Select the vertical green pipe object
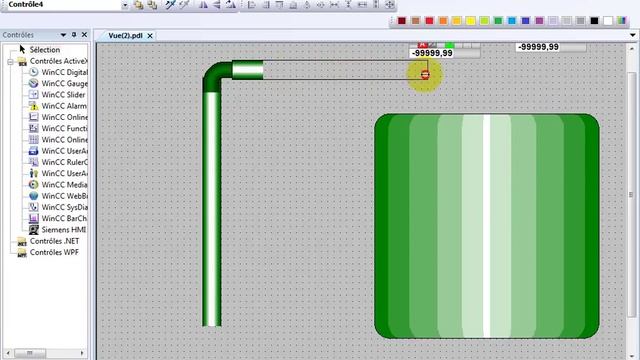This screenshot has height=360, width=640. click(212, 209)
